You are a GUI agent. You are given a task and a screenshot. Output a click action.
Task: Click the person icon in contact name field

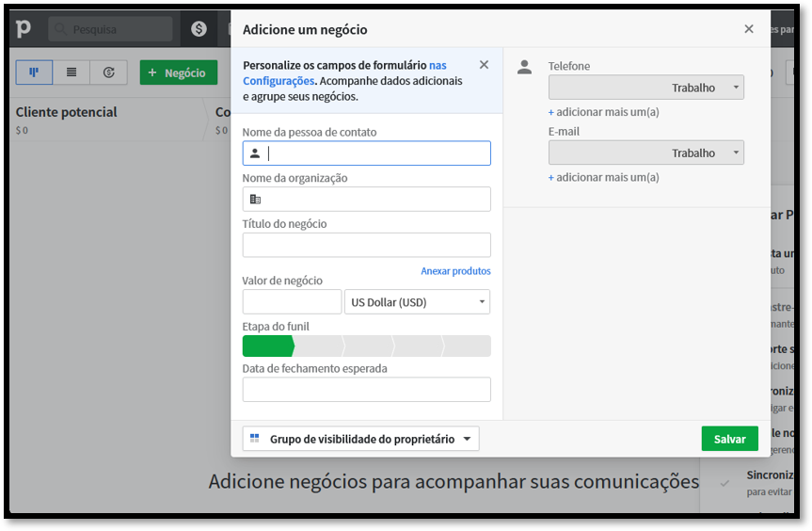click(x=255, y=153)
